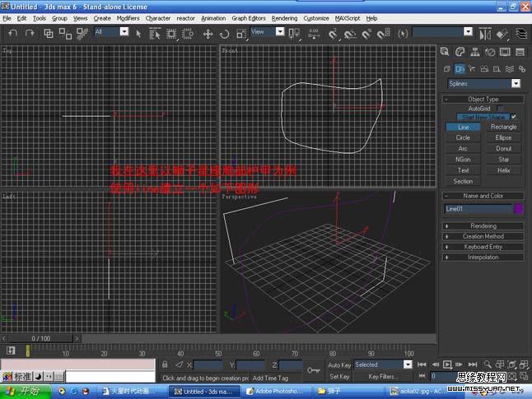Click the Circle spline button

463,137
